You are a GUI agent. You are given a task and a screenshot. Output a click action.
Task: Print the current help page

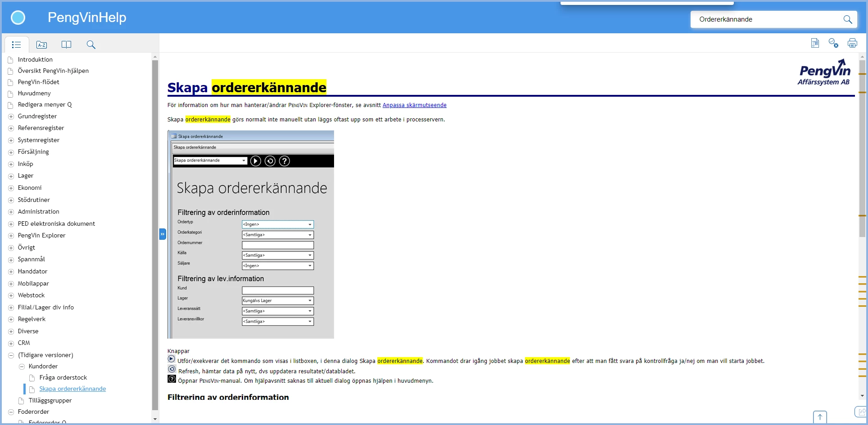852,43
